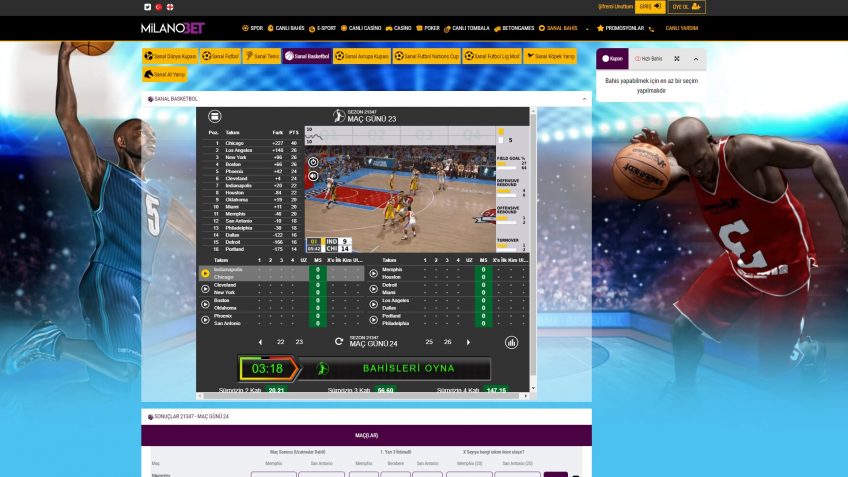Click the basketball match video

coord(400,198)
